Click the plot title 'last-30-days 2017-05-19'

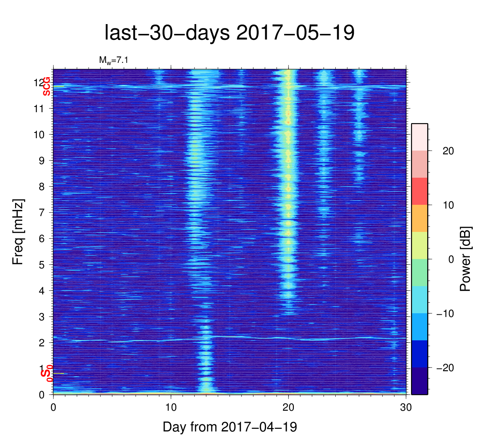pyautogui.click(x=229, y=33)
